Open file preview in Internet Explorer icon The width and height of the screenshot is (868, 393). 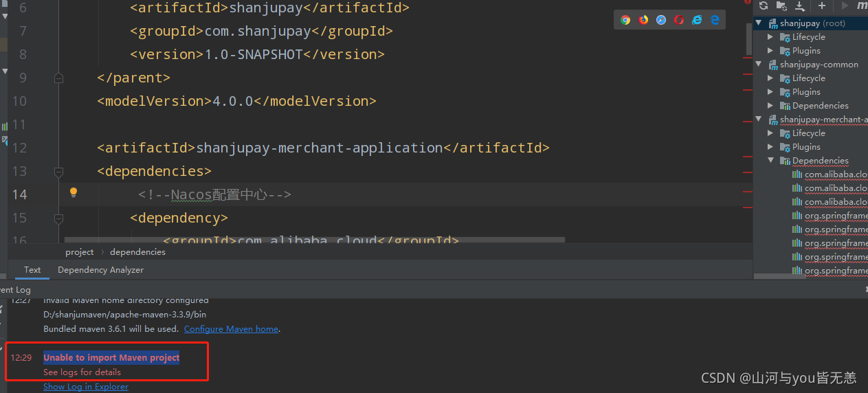click(x=697, y=20)
